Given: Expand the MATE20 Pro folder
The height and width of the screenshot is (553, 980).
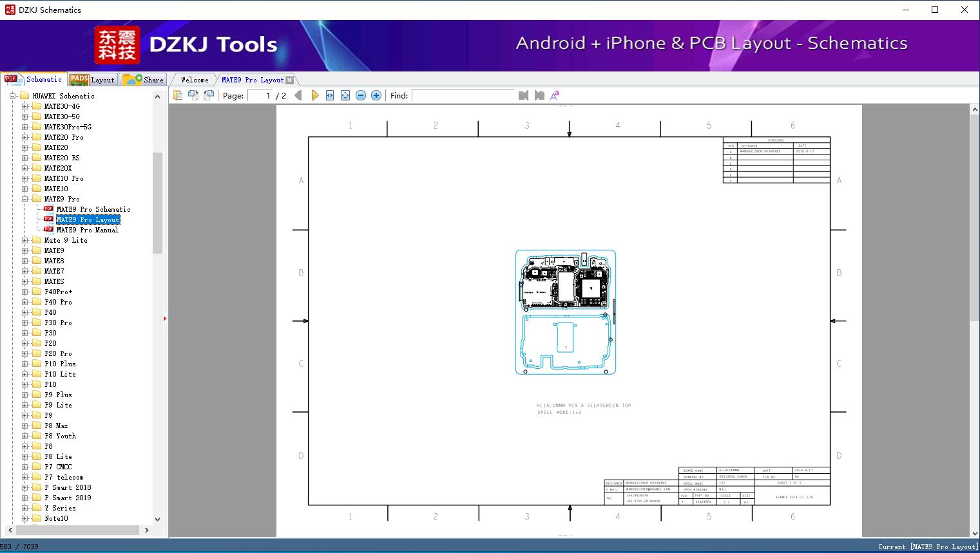Looking at the screenshot, I should tap(24, 137).
